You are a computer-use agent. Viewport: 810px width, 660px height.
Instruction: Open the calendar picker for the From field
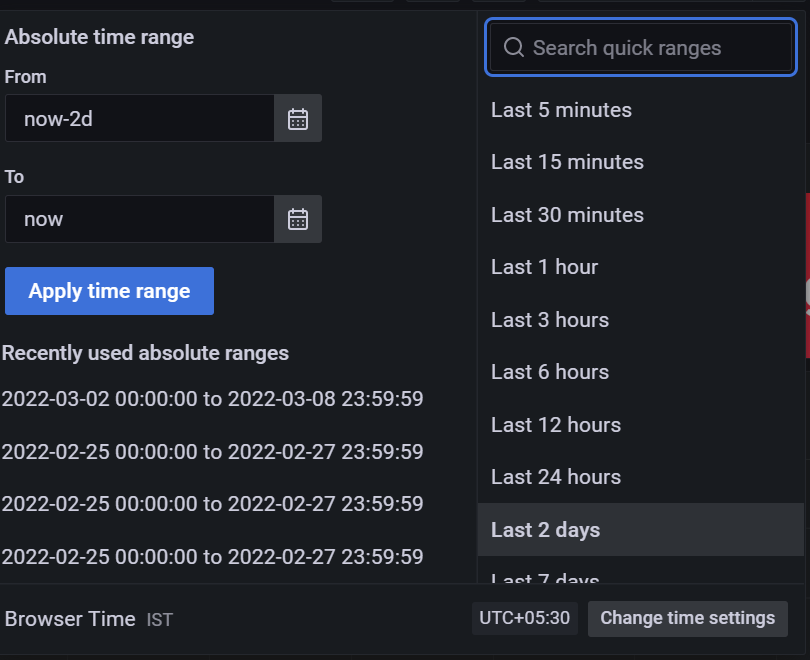click(297, 118)
